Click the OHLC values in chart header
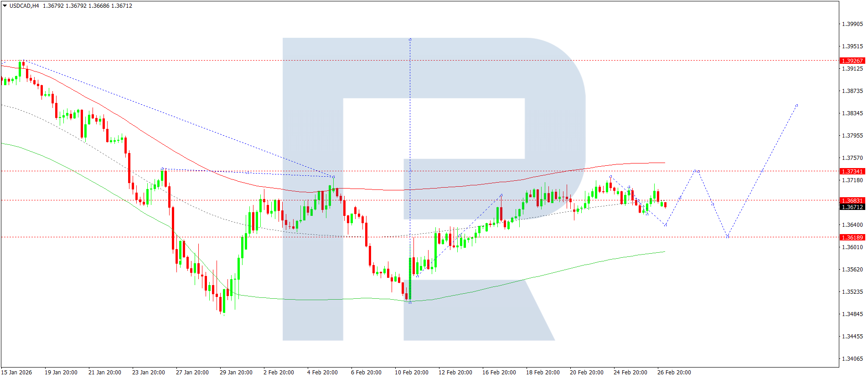This screenshot has width=868, height=378. click(87, 6)
